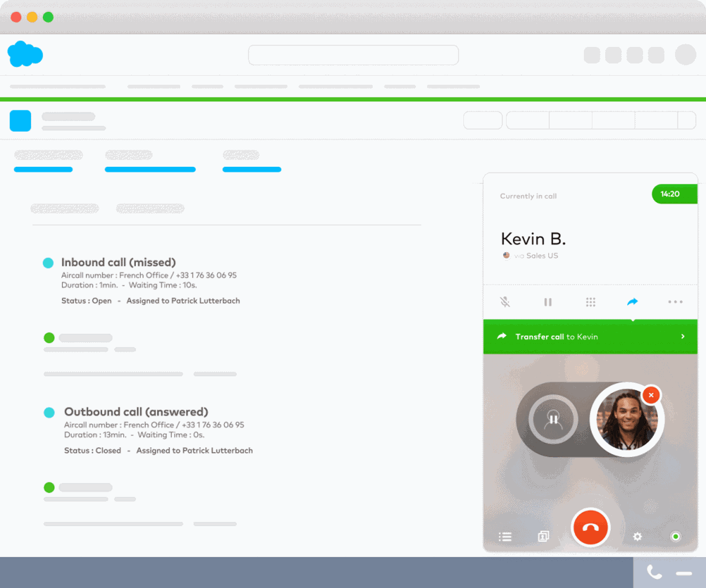Open the round user avatar in the header
This screenshot has height=588, width=706.
[x=686, y=54]
